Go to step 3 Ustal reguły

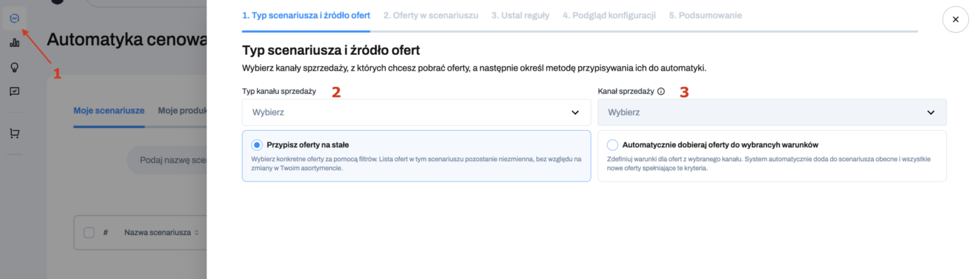pyautogui.click(x=520, y=15)
